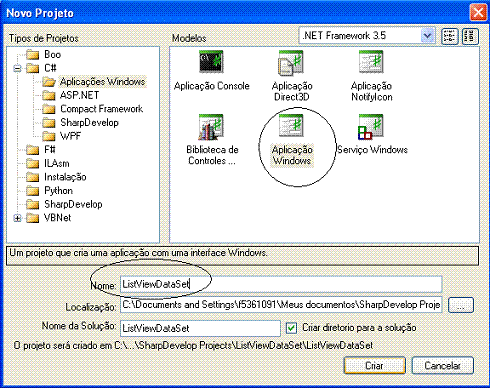The height and width of the screenshot is (388, 490).
Task: Click the WPF folder icon
Action: 49,136
